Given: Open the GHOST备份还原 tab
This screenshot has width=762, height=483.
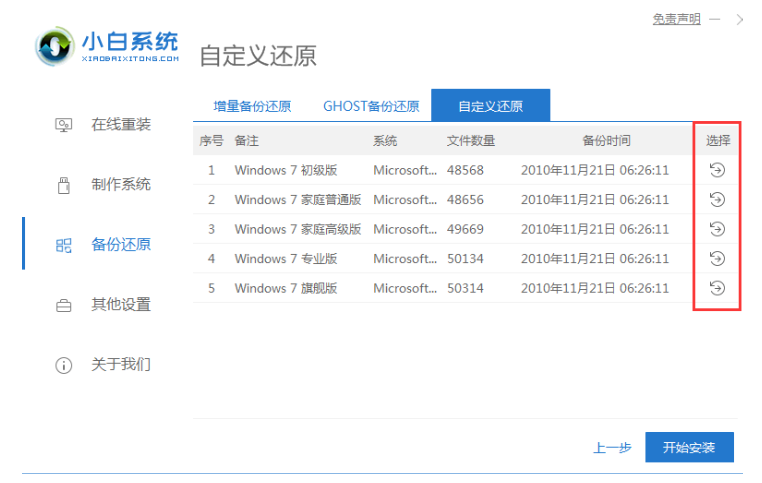Looking at the screenshot, I should (371, 106).
